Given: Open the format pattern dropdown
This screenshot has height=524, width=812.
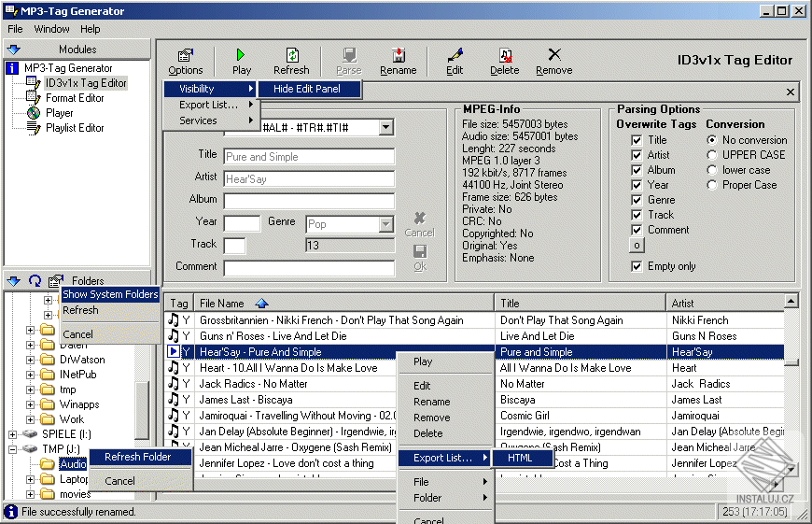Looking at the screenshot, I should click(x=385, y=128).
